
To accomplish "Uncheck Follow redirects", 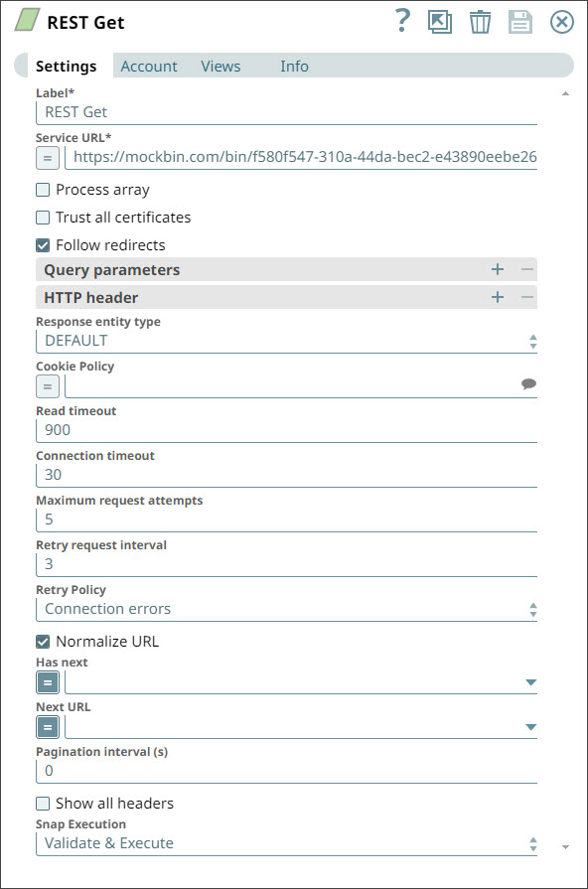I will coord(41,244).
